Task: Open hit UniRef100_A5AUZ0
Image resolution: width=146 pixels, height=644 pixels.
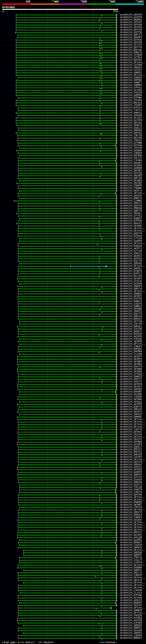Action: (131, 67)
